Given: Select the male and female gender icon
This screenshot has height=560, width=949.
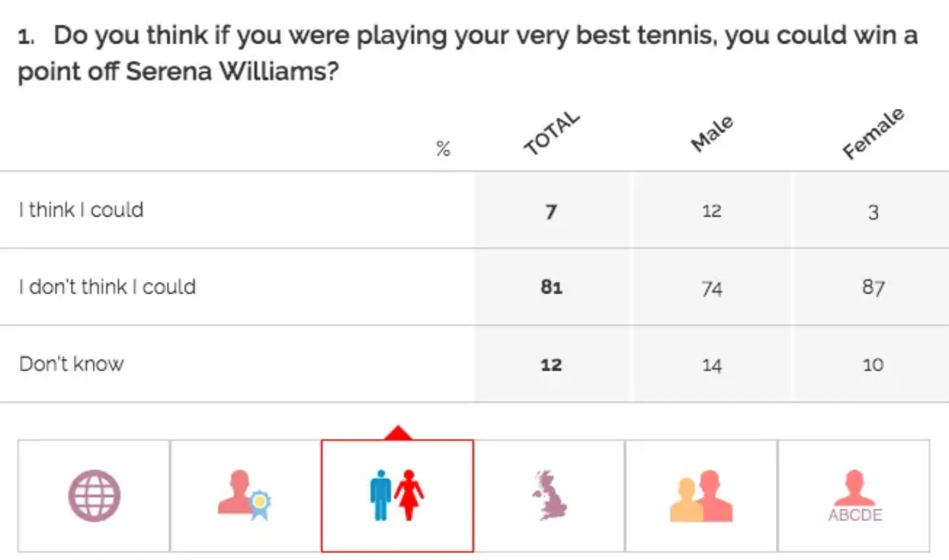Looking at the screenshot, I should point(397,496).
